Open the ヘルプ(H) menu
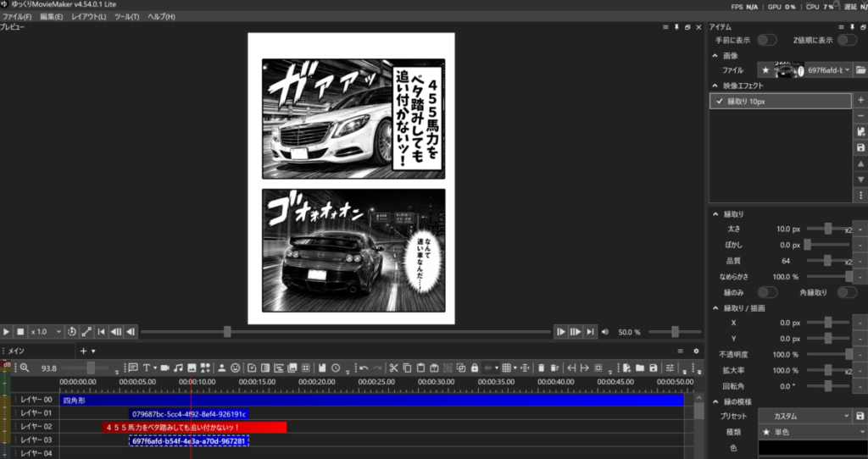Viewport: 868px width, 459px height. point(161,17)
